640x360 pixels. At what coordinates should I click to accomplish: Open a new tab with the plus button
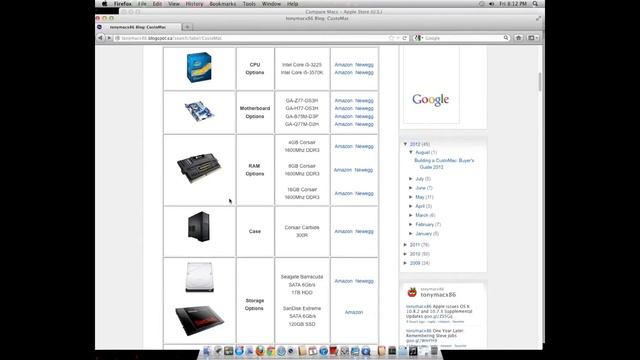pos(187,27)
